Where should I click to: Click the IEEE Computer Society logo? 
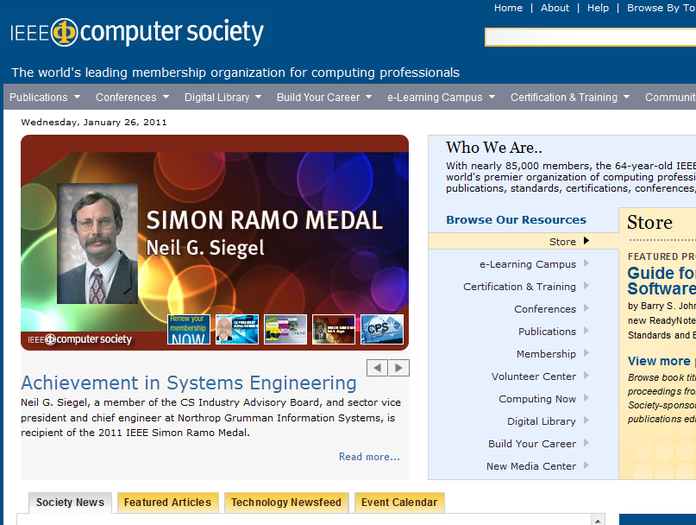pos(137,32)
